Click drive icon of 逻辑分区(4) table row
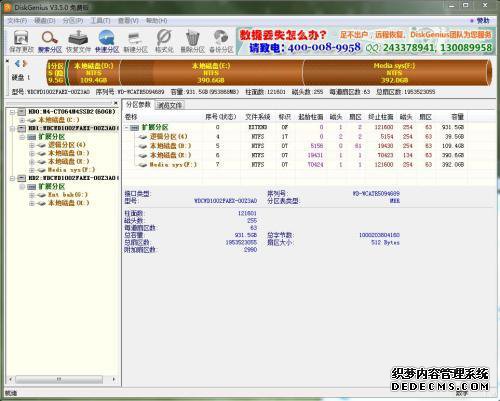The image size is (500, 401). (143, 137)
